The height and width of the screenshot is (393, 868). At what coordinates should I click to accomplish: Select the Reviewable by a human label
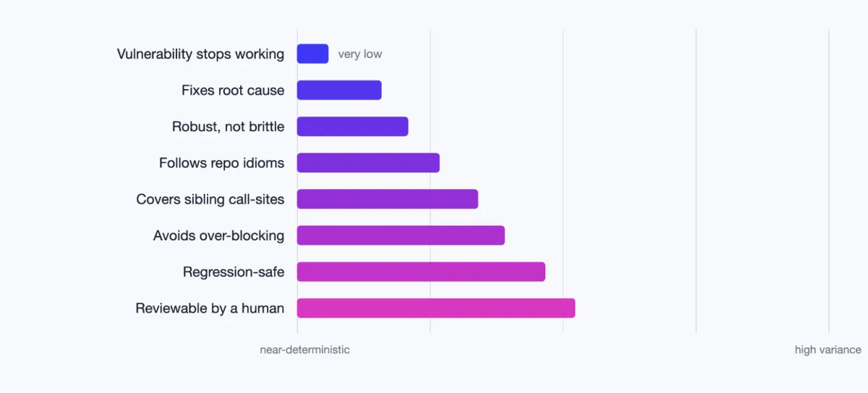click(210, 308)
